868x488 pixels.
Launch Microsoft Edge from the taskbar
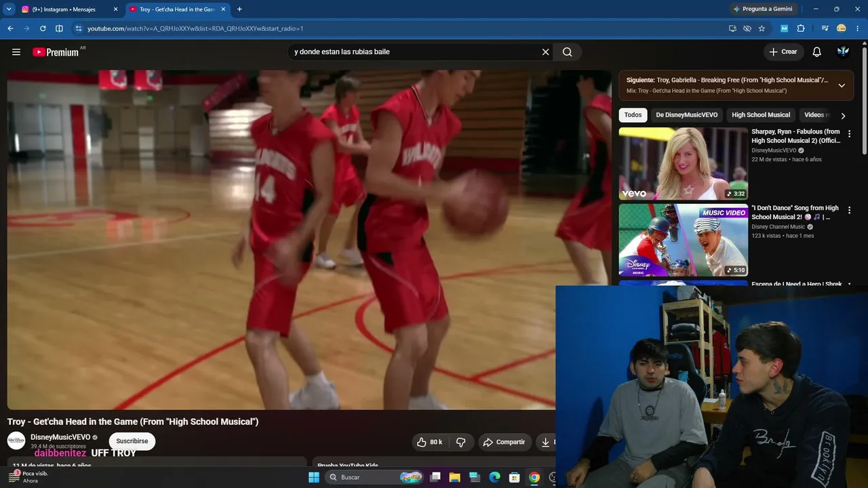[x=495, y=477]
